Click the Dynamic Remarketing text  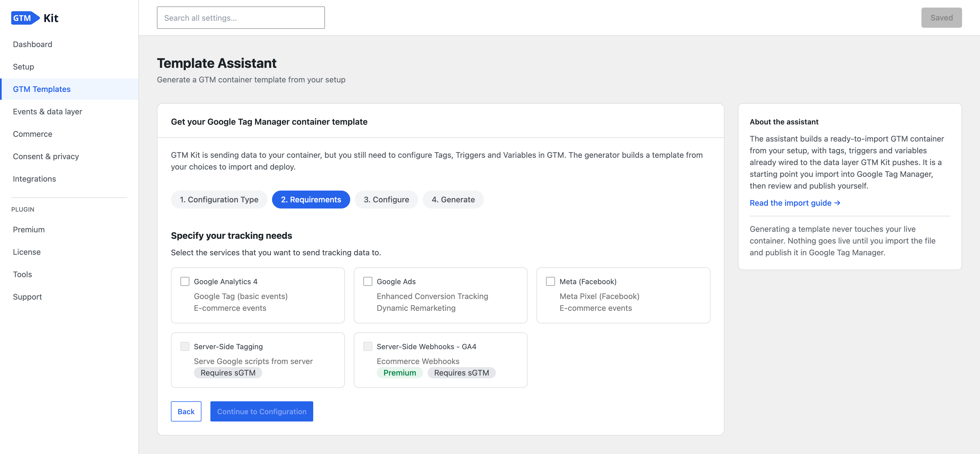[x=416, y=308]
